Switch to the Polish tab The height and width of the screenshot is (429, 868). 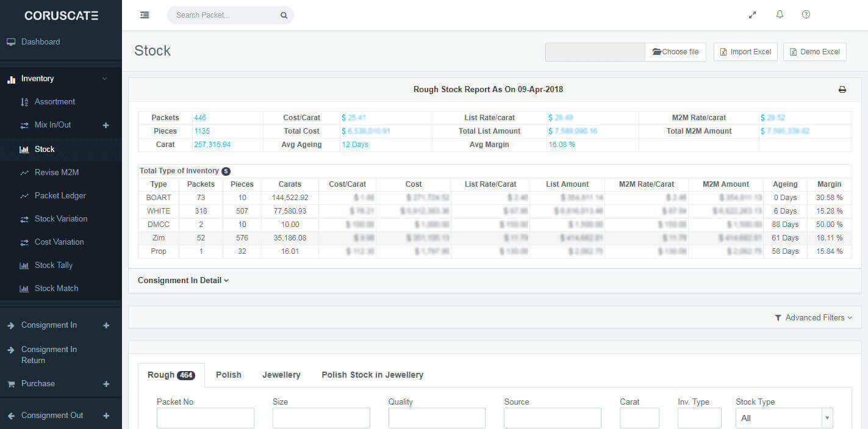228,375
